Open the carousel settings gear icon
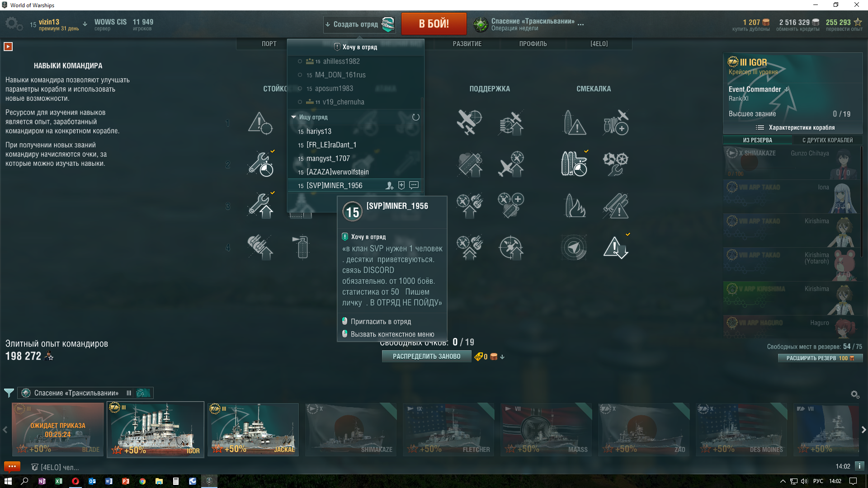The height and width of the screenshot is (488, 868). (x=855, y=394)
